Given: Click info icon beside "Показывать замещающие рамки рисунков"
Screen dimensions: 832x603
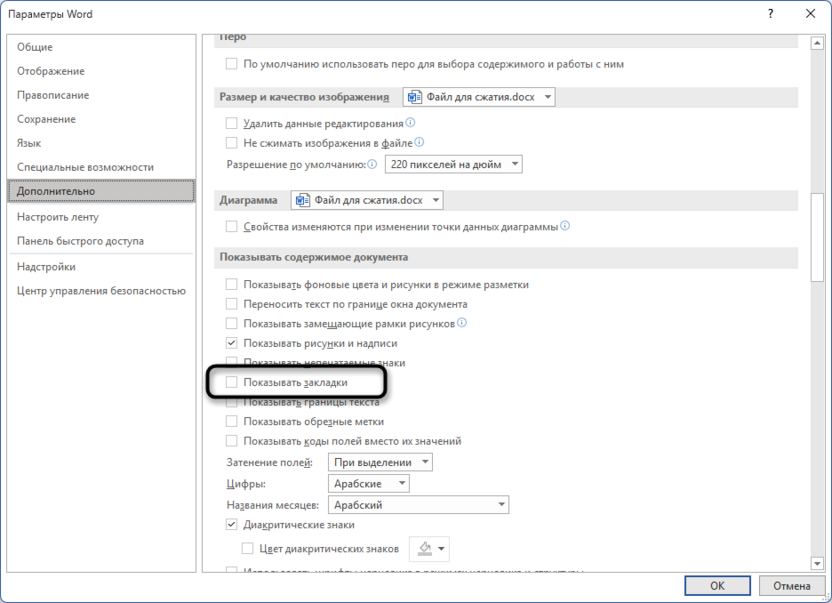Looking at the screenshot, I should click(462, 323).
